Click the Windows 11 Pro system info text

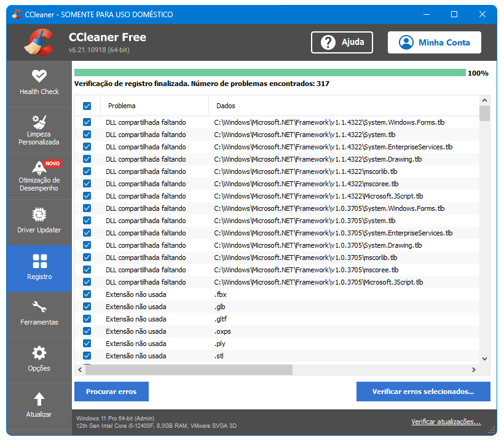click(x=115, y=419)
